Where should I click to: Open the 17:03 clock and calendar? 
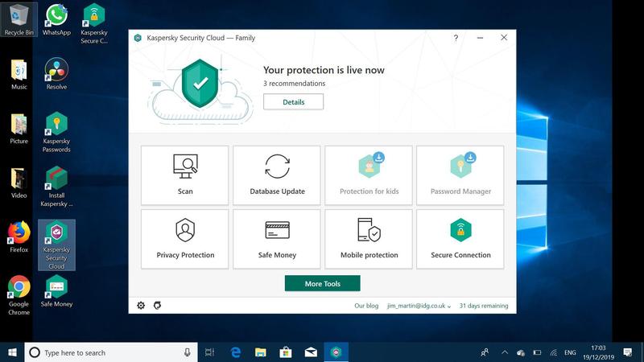click(598, 352)
